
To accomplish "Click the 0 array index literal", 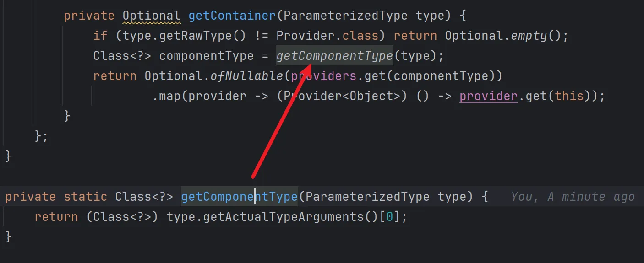I will pyautogui.click(x=389, y=217).
